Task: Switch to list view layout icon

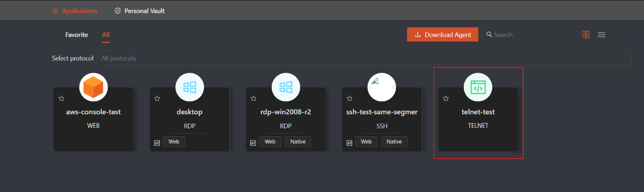Action: click(x=602, y=34)
